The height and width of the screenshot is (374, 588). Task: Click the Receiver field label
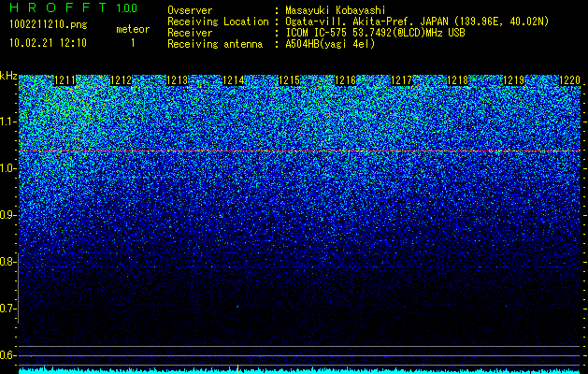190,33
